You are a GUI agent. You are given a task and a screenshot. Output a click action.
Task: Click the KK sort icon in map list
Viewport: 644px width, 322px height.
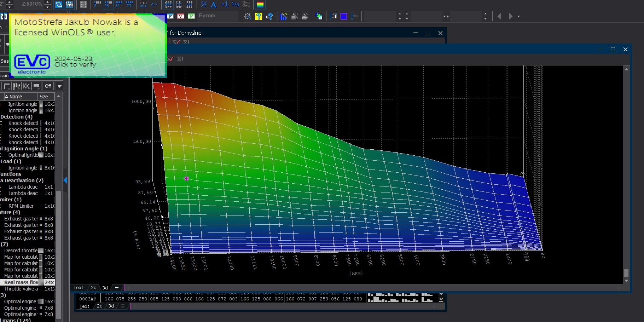click(26, 86)
